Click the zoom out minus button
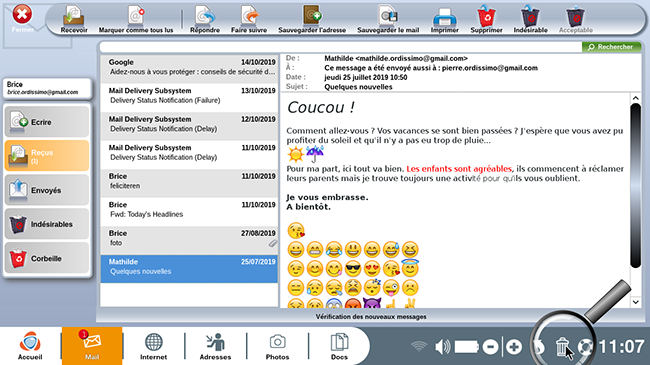650x365 pixels. (490, 346)
